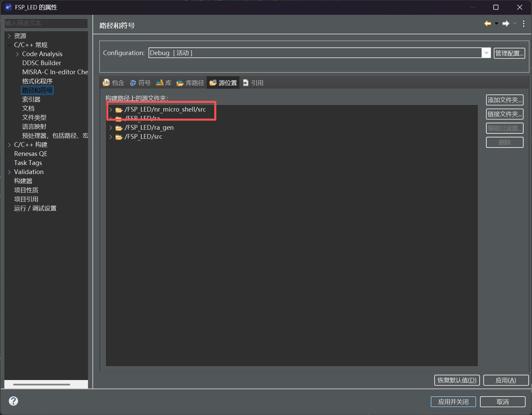The width and height of the screenshot is (532, 415).
Task: Switch to the 引用 tab
Action: [253, 83]
